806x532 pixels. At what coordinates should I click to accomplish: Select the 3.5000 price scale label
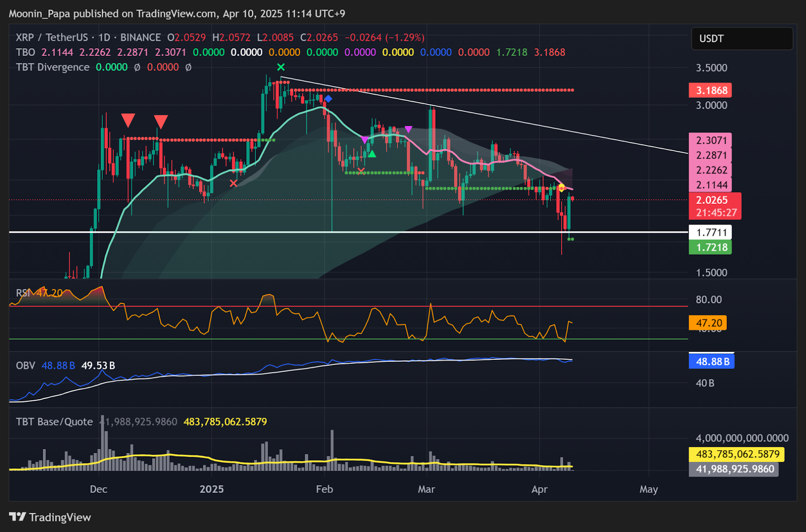click(711, 68)
